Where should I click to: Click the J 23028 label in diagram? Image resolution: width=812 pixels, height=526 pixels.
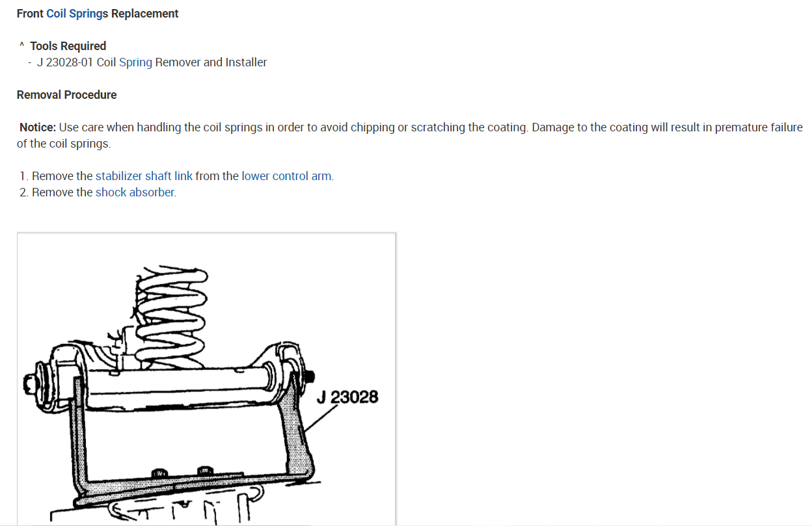coord(347,397)
